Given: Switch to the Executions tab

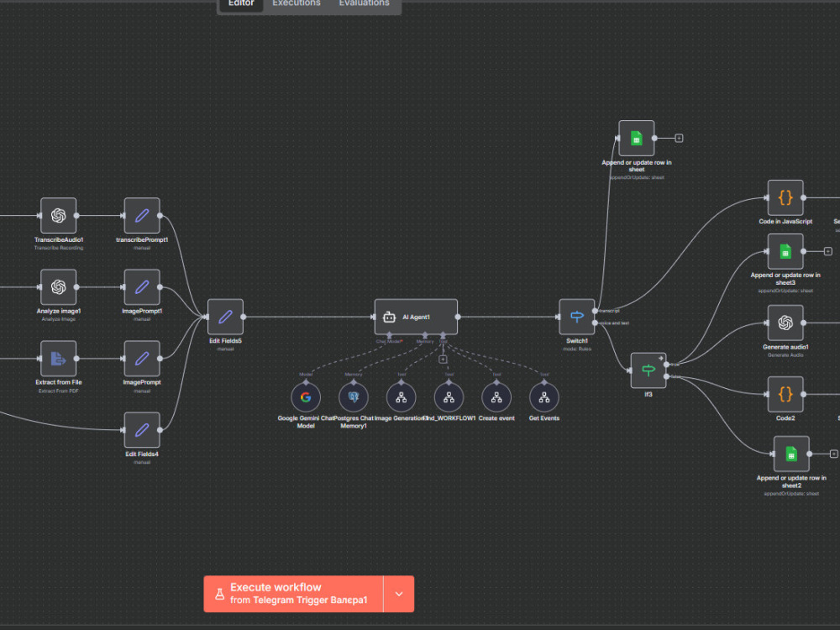Looking at the screenshot, I should (x=297, y=3).
